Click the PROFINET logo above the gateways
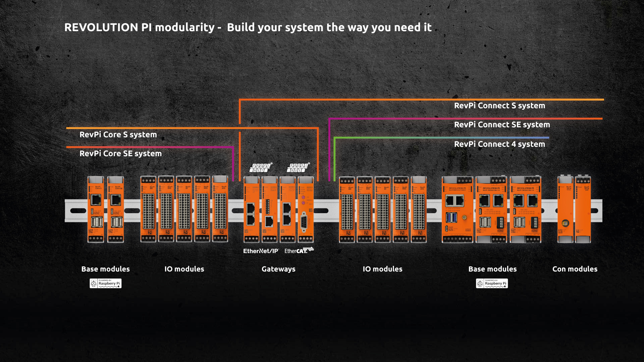Viewport: 644px width, 362px height. coord(261,168)
